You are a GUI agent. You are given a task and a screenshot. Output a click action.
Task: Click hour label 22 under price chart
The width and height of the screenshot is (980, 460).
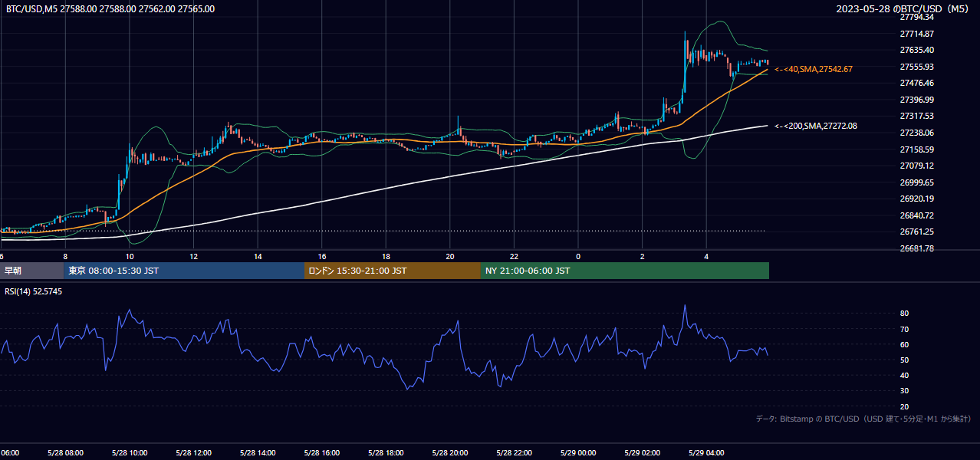point(514,256)
